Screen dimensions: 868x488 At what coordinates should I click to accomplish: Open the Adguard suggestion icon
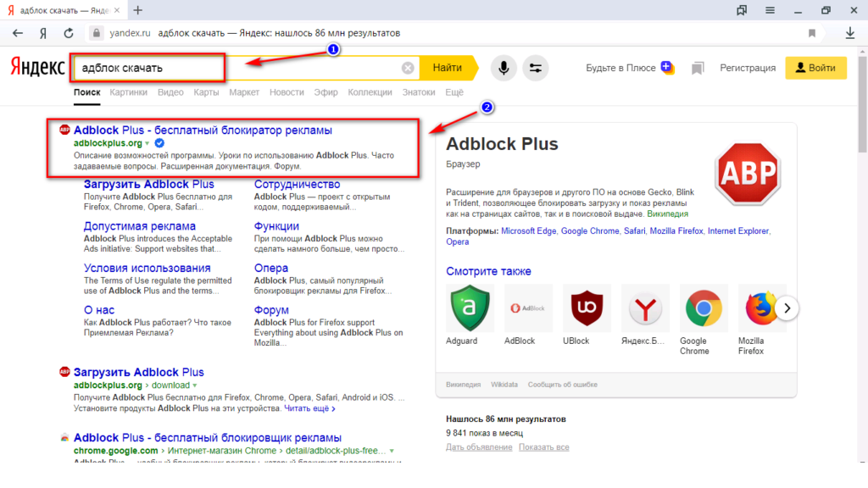470,308
